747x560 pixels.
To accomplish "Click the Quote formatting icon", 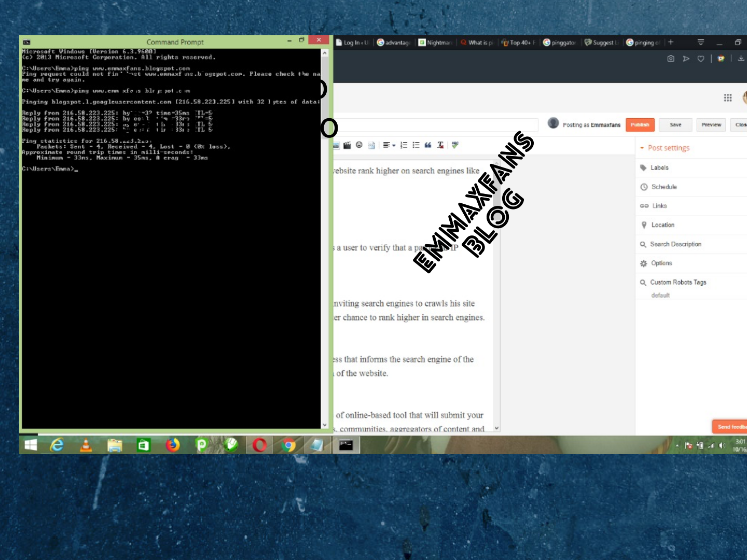I will coord(428,145).
